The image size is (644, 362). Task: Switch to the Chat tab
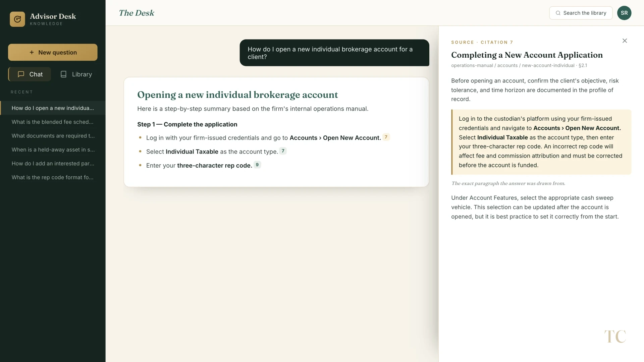(30, 74)
